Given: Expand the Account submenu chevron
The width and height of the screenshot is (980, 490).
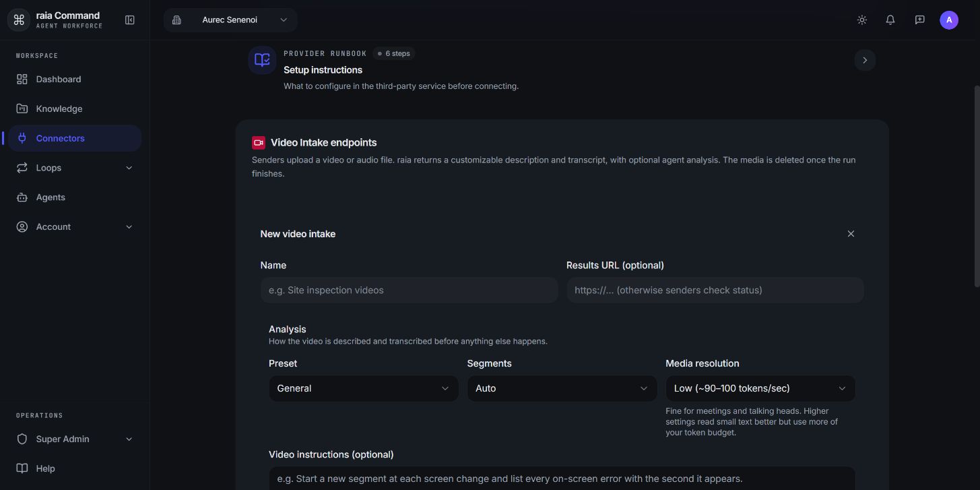Looking at the screenshot, I should [x=129, y=227].
